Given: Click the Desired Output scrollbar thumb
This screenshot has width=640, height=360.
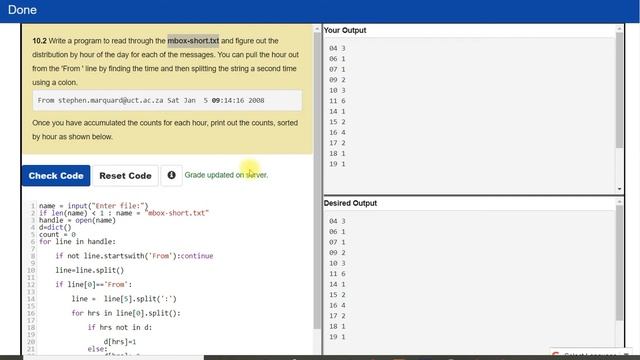Looking at the screenshot, I should tap(619, 263).
